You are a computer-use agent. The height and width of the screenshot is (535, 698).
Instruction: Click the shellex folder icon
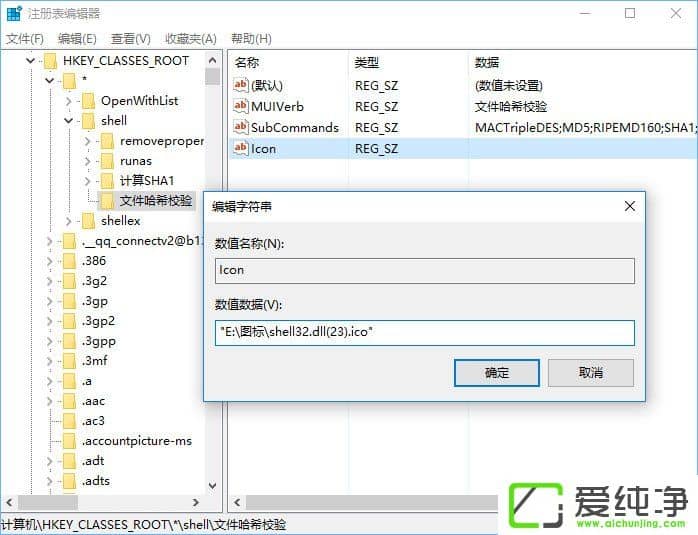tap(89, 221)
